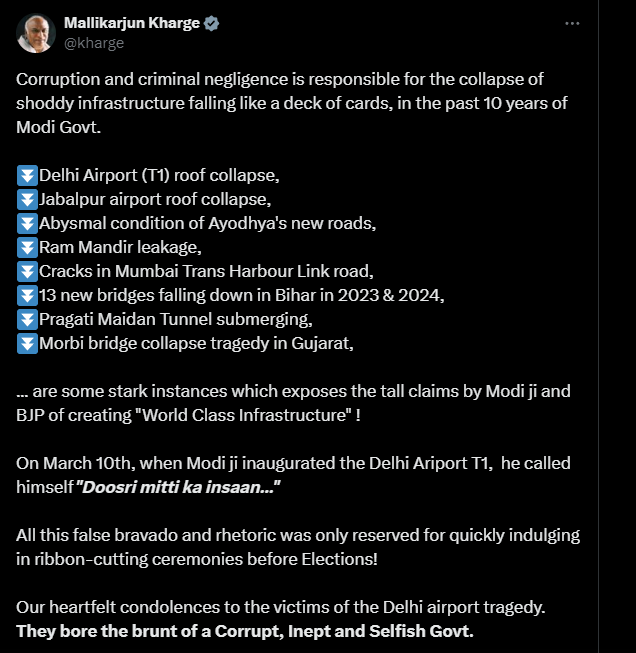
Task: Click the arrow emoji beside Mumbai Trans Harbour Link
Action: (27, 271)
